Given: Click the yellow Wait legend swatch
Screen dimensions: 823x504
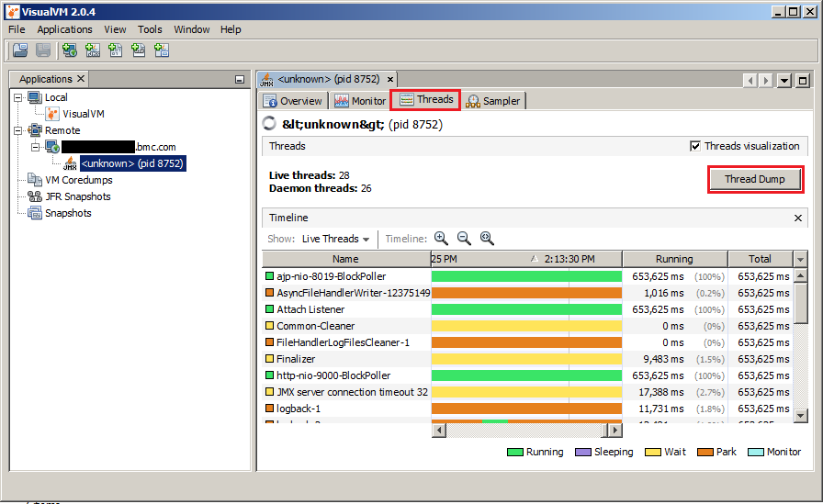Looking at the screenshot, I should (x=653, y=452).
